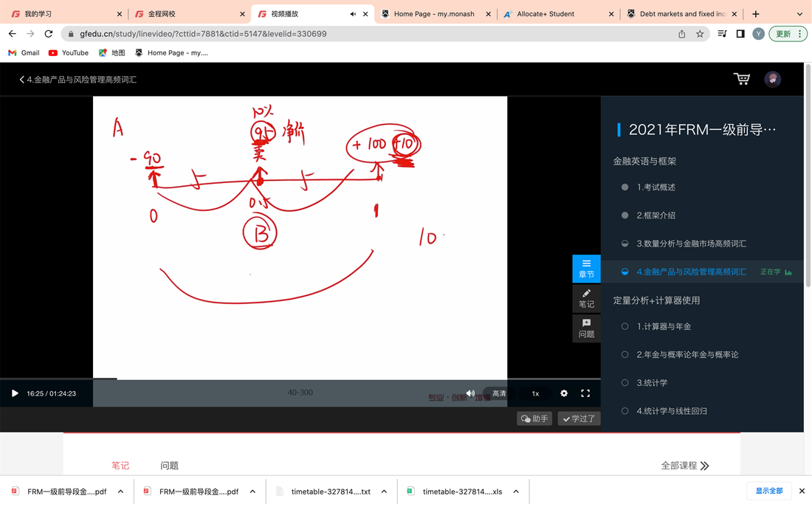Enter fullscreen video mode

[585, 393]
